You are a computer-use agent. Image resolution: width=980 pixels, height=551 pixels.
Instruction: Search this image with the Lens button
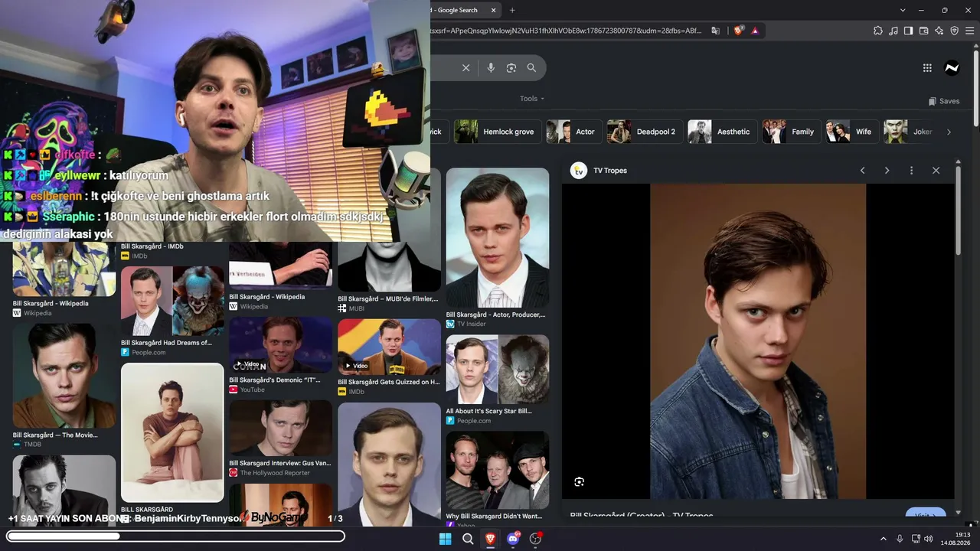(580, 481)
